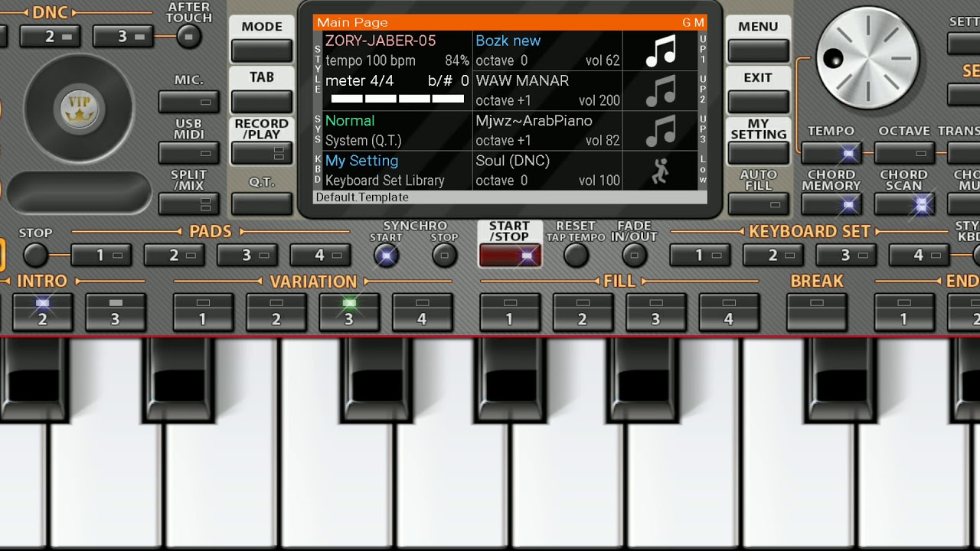The height and width of the screenshot is (551, 980).
Task: Select Keyboard Set 2
Action: coord(773,255)
